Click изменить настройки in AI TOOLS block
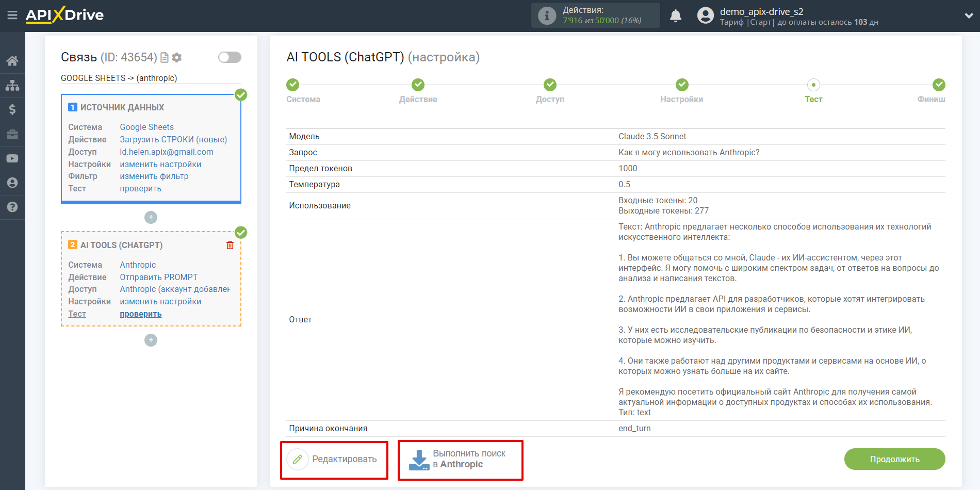Image resolution: width=980 pixels, height=490 pixels. (x=160, y=301)
